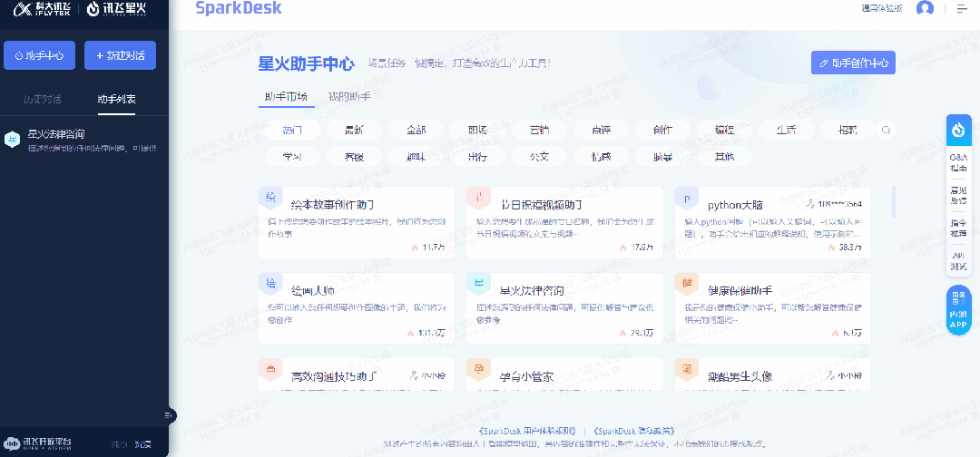This screenshot has height=457, width=980.
Task: Choose the 招聘 category chip
Action: pos(848,131)
